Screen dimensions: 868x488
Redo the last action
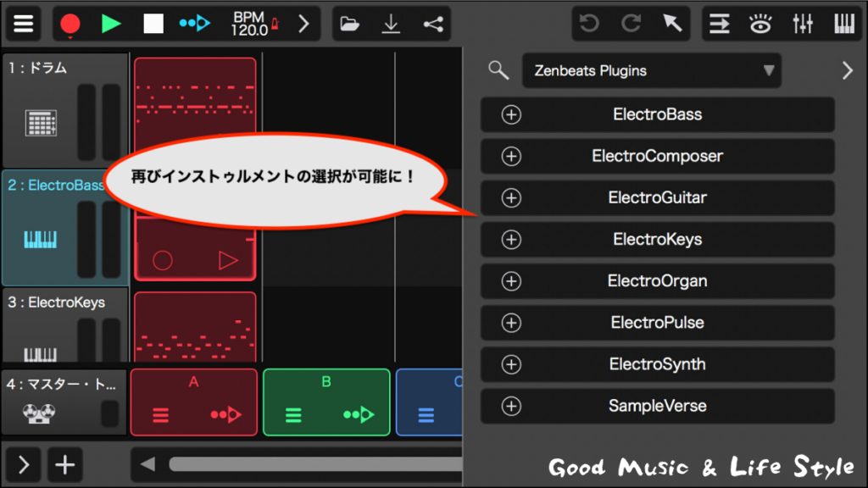pos(631,23)
